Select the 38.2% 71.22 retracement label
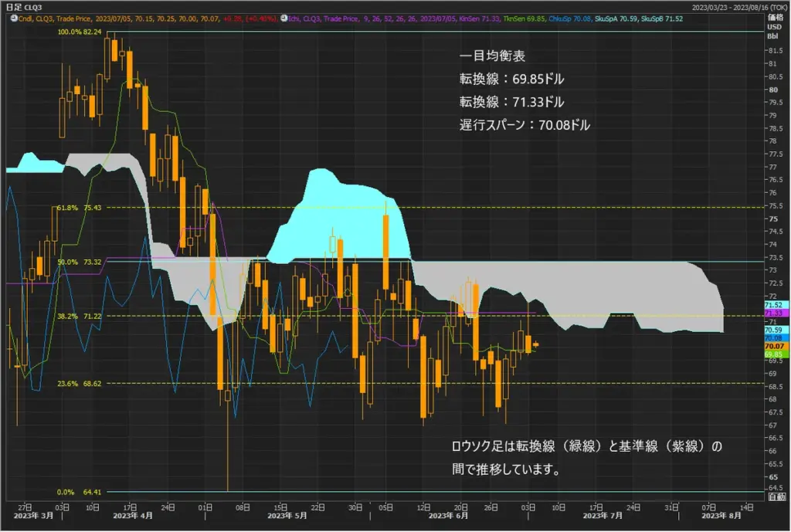Viewport: 791px width, 532px height. (x=80, y=317)
